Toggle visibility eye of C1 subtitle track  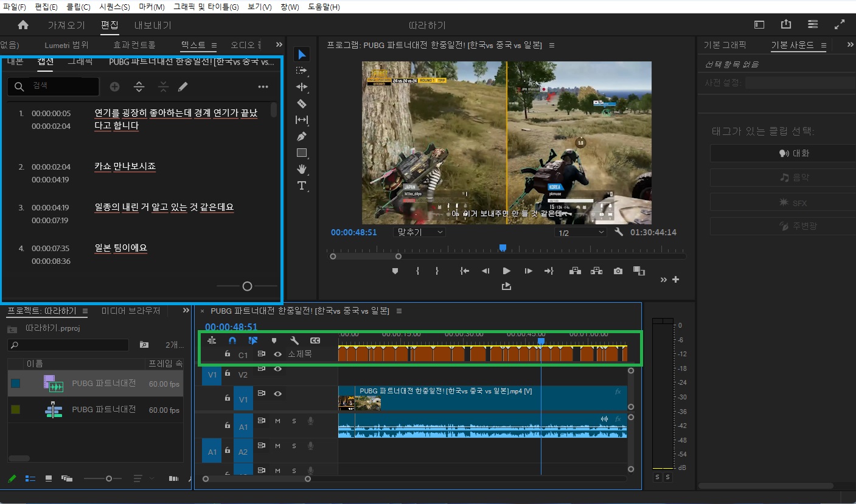(277, 354)
